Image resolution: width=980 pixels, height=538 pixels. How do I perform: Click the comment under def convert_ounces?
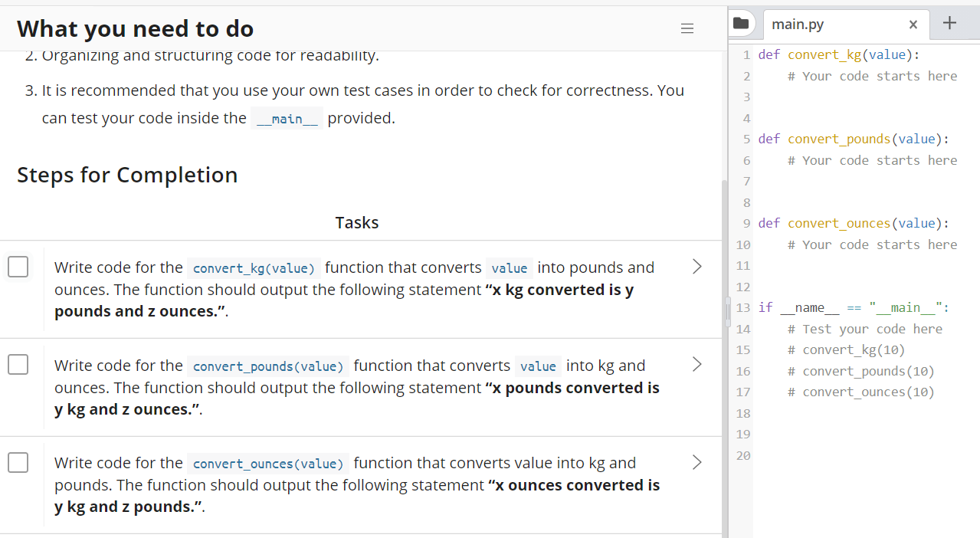[872, 244]
